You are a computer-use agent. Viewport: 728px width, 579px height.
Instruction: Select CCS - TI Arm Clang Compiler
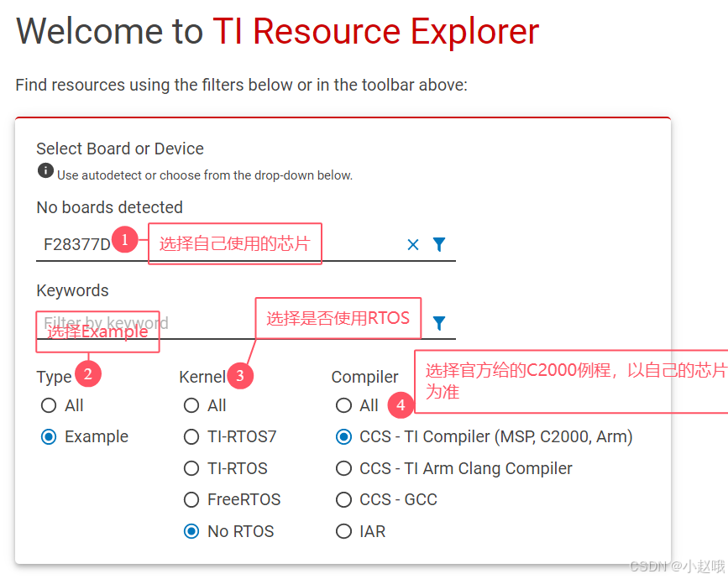click(343, 468)
